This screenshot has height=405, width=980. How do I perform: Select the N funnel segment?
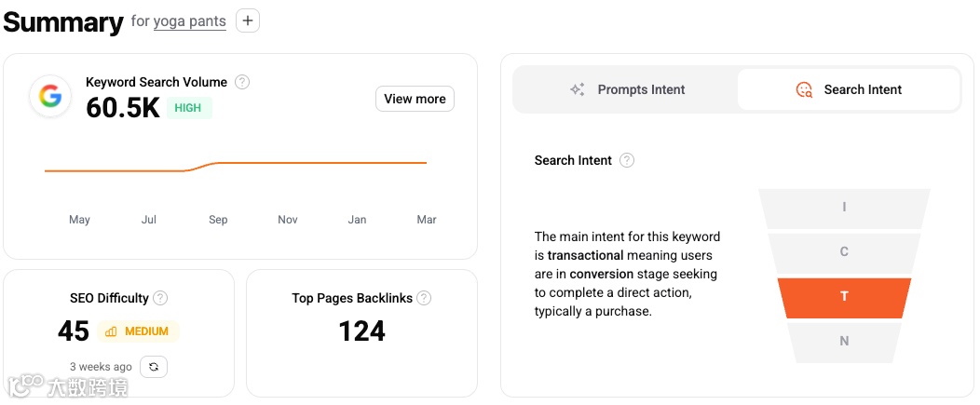pyautogui.click(x=844, y=341)
